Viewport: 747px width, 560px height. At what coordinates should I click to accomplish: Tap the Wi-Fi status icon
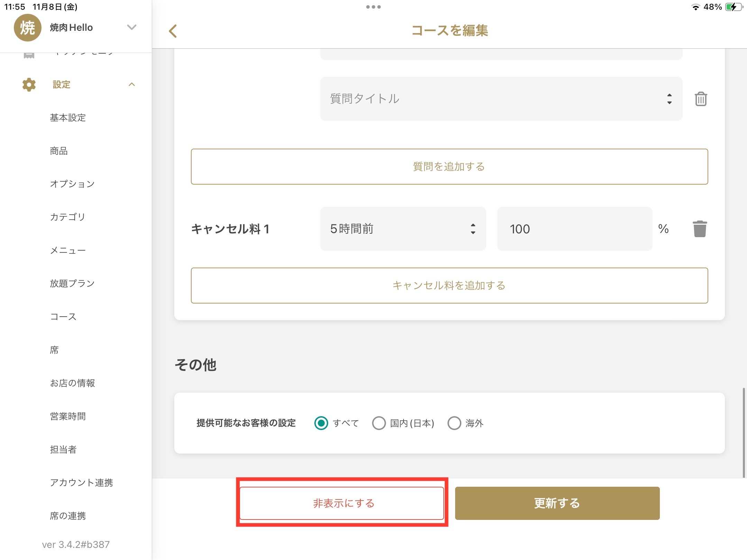tap(695, 7)
